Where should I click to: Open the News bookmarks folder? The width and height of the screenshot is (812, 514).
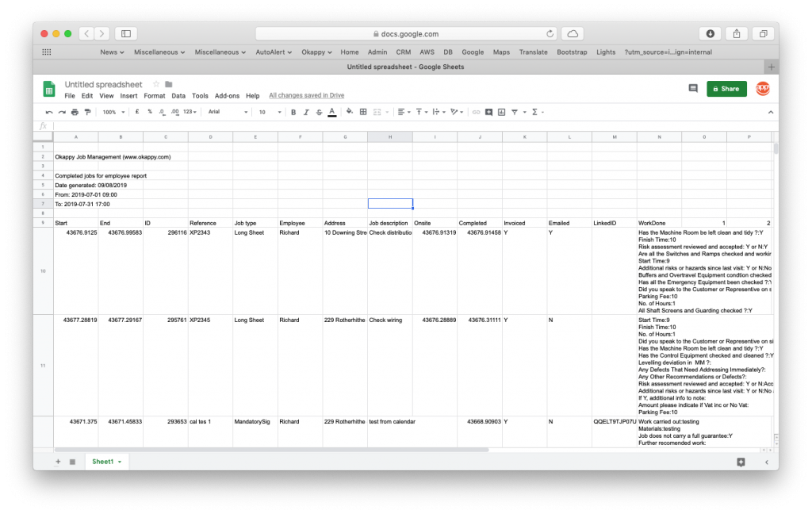click(x=112, y=52)
